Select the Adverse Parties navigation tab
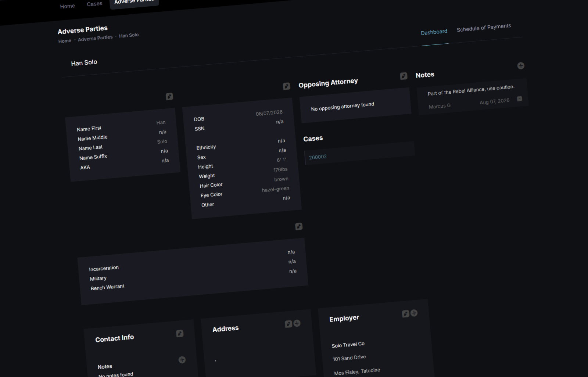The height and width of the screenshot is (377, 588). point(134,3)
